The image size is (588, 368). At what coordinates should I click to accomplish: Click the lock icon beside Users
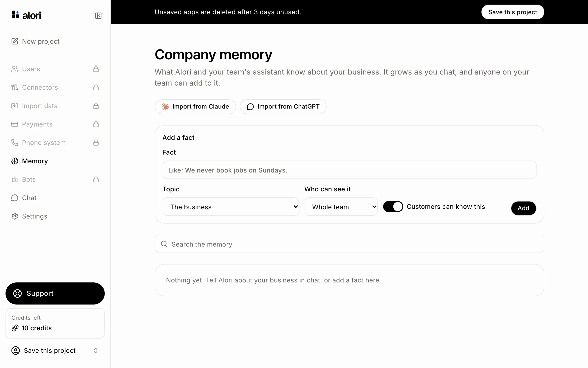point(96,69)
